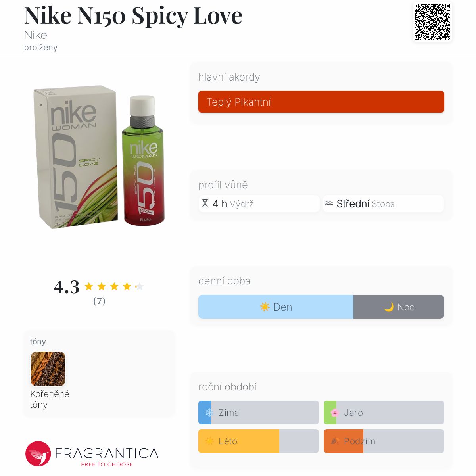The width and height of the screenshot is (476, 476).
Task: Open the Kořeněné tóny spice thumbnail
Action: tap(48, 369)
